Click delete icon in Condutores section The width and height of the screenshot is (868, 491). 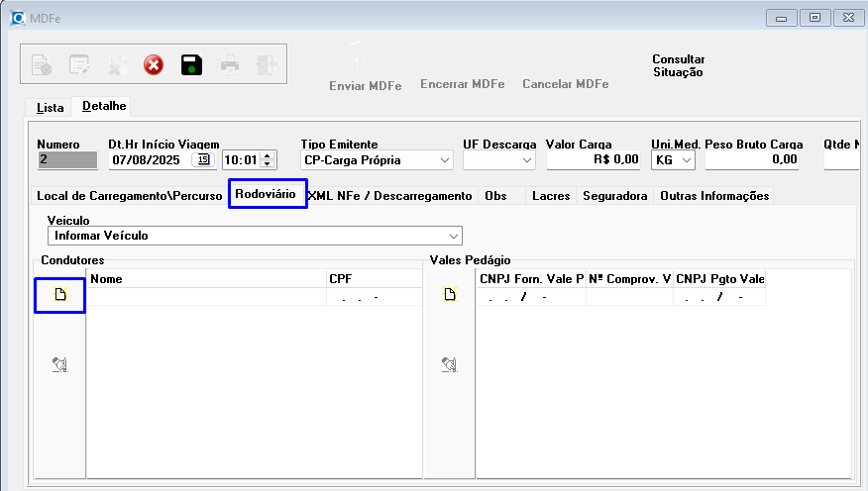click(59, 365)
